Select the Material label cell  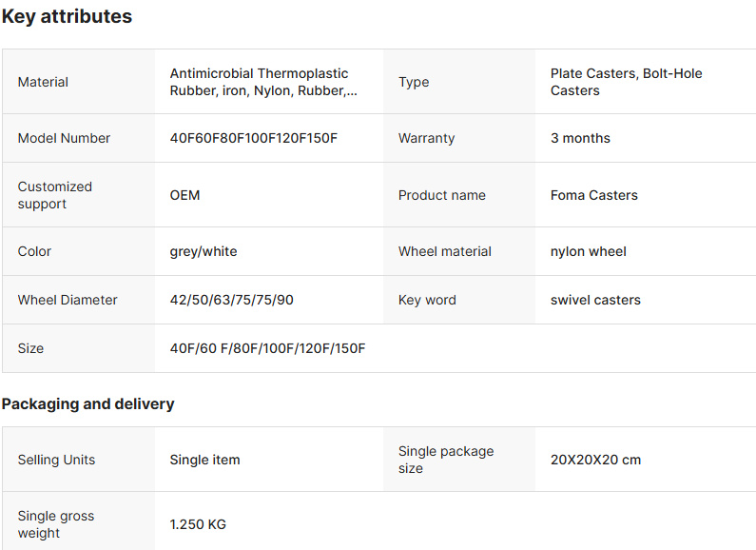coord(79,82)
